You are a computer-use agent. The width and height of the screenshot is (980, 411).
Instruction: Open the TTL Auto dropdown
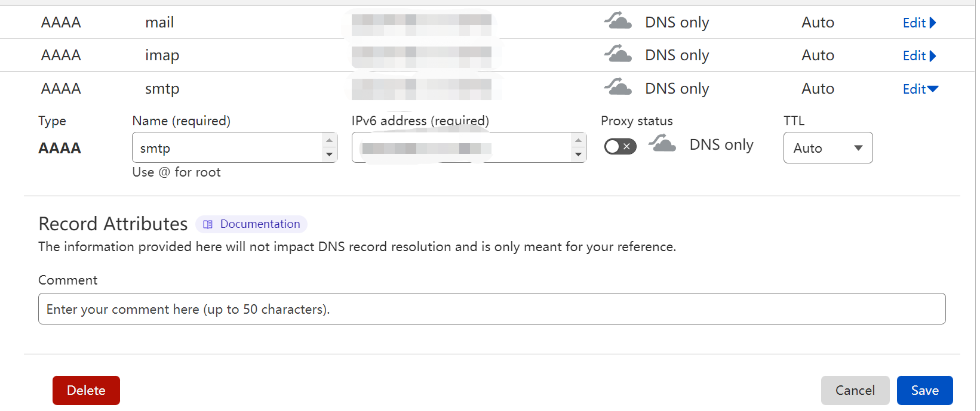click(828, 147)
